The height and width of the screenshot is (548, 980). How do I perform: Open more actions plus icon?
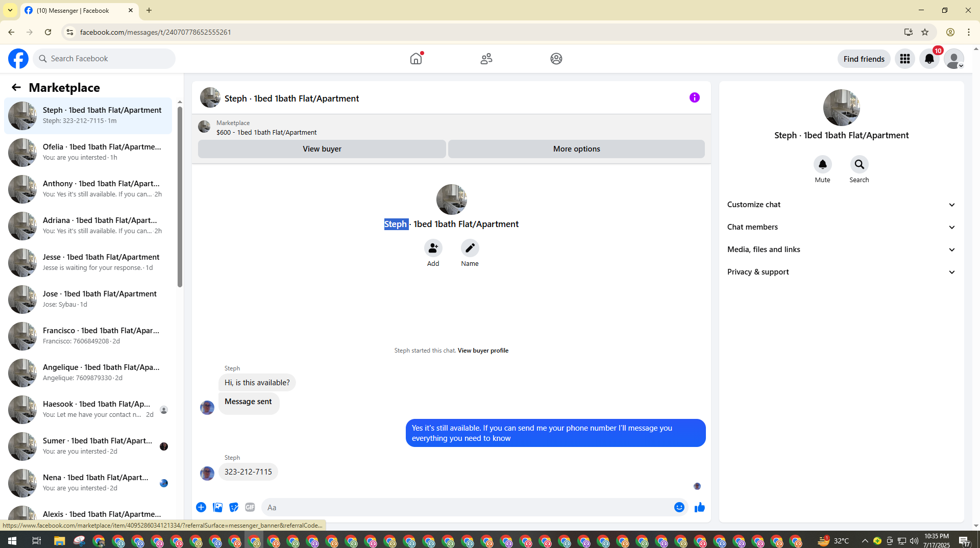point(201,507)
